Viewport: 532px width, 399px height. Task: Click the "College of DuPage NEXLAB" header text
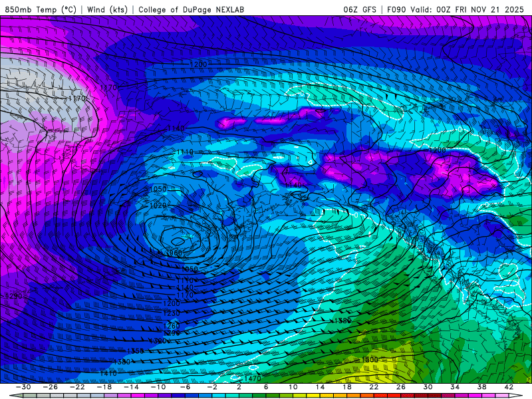pyautogui.click(x=192, y=9)
